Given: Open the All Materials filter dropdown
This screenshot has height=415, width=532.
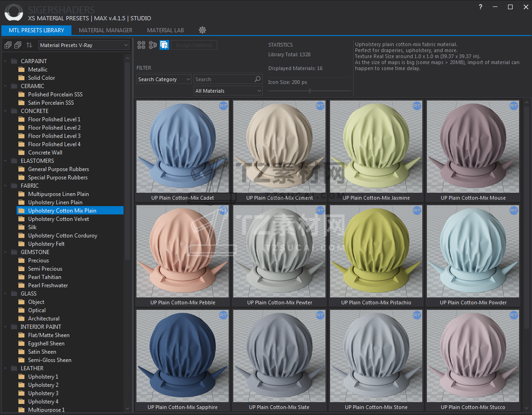Looking at the screenshot, I should pyautogui.click(x=228, y=91).
